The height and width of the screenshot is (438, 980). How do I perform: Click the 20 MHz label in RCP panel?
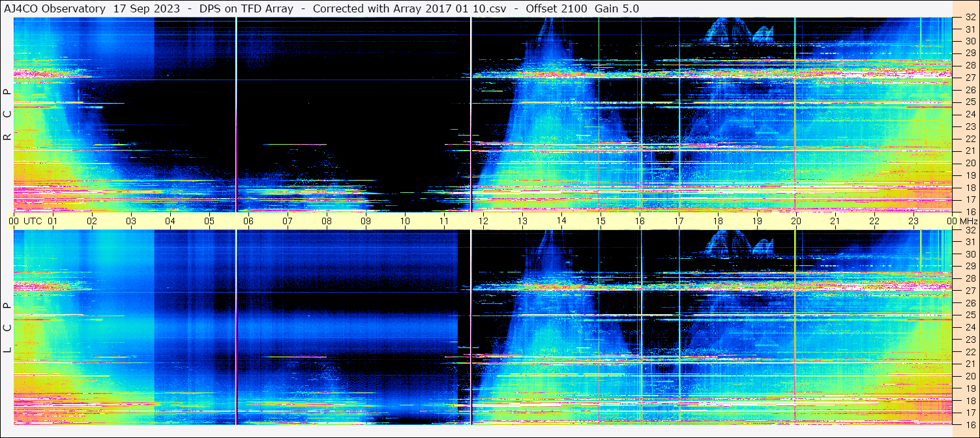pyautogui.click(x=969, y=163)
